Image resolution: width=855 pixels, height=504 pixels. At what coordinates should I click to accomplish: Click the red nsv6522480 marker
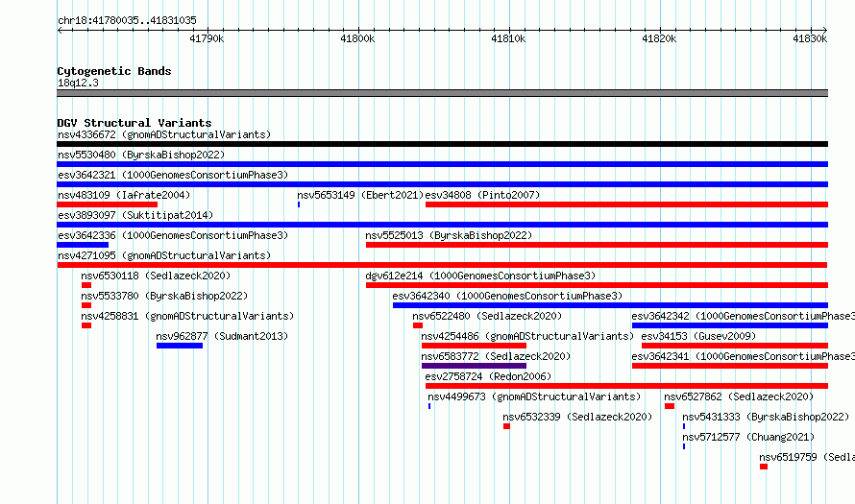tap(418, 325)
